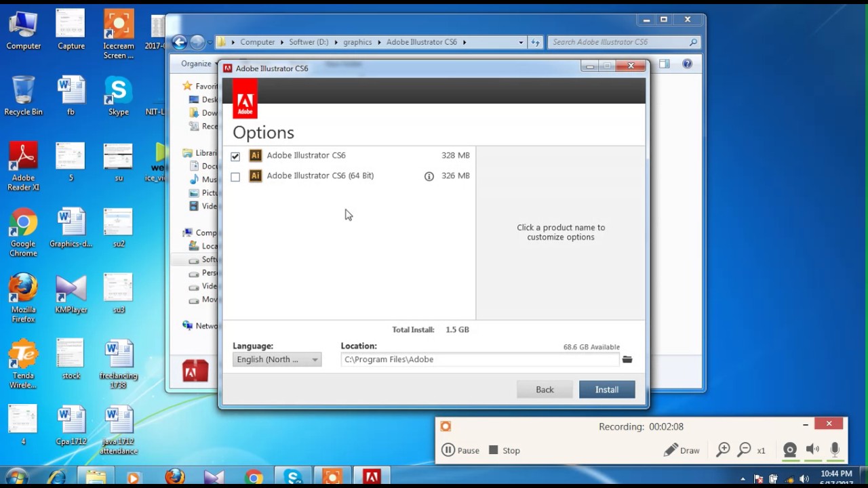868x488 pixels.
Task: Open the Organize menu in Explorer
Action: click(198, 64)
